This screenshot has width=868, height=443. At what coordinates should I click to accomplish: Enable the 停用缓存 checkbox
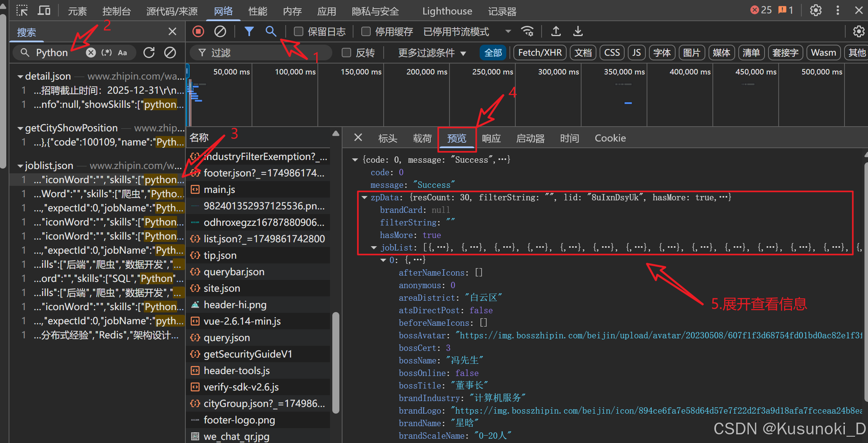coord(366,31)
